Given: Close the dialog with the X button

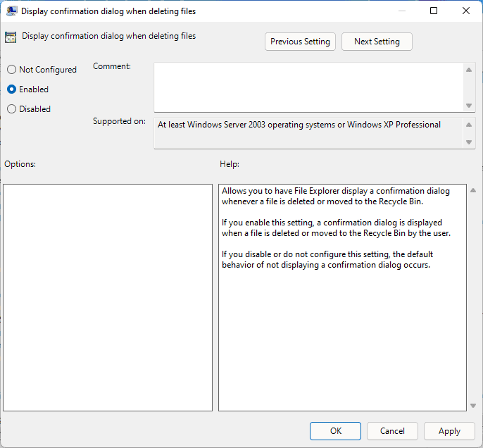Looking at the screenshot, I should tap(466, 11).
